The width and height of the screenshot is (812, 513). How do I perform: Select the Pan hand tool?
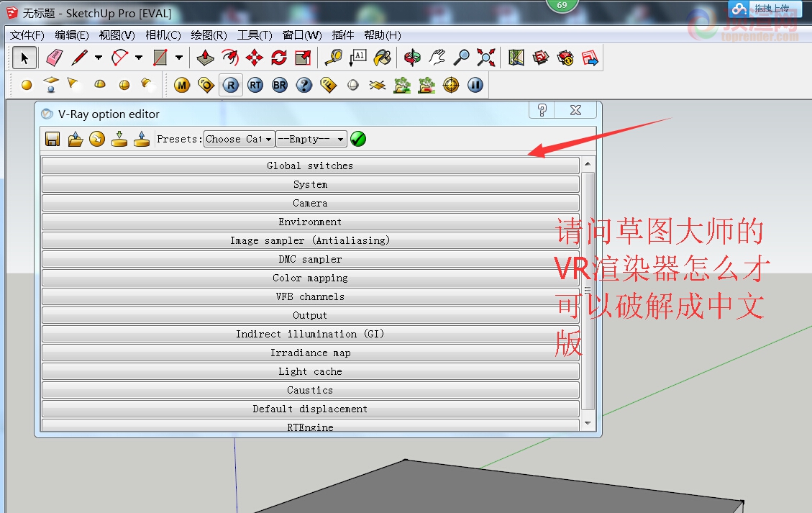click(x=437, y=58)
